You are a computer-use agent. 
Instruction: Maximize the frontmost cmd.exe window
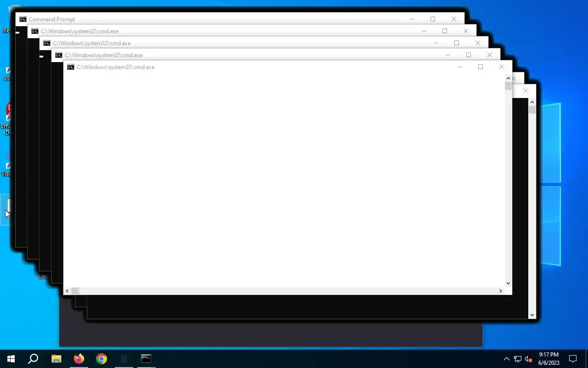(x=481, y=67)
